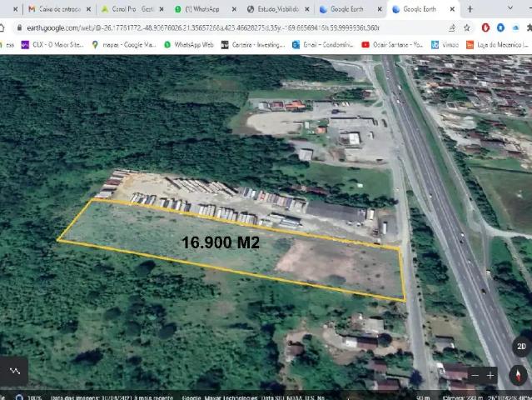Zoom out with the minus button
The image size is (532, 400).
click(475, 375)
